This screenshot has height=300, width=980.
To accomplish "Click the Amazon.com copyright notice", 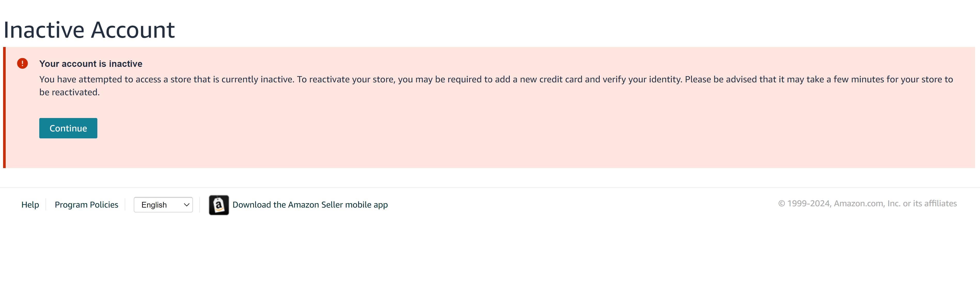I will point(867,203).
